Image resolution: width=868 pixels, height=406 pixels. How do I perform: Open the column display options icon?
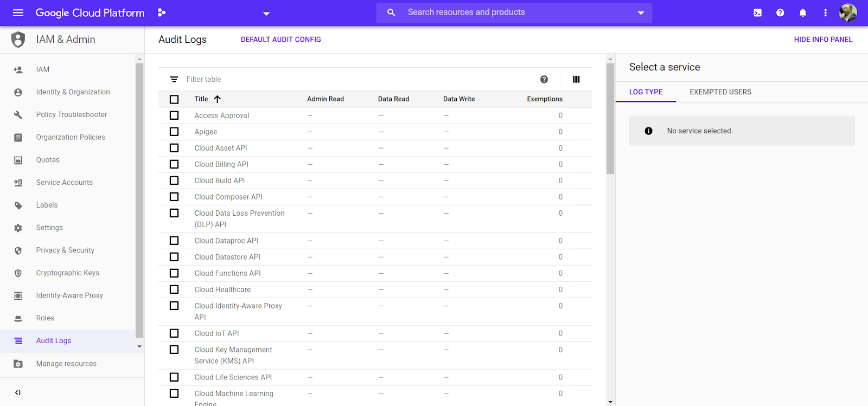[576, 79]
